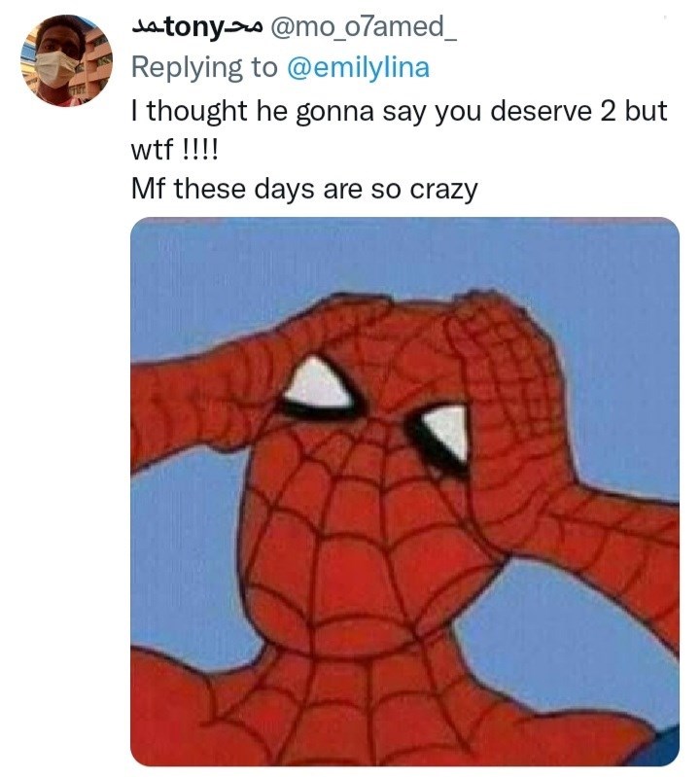Open the @emilylina mention link
The image size is (700, 777).
[360, 67]
